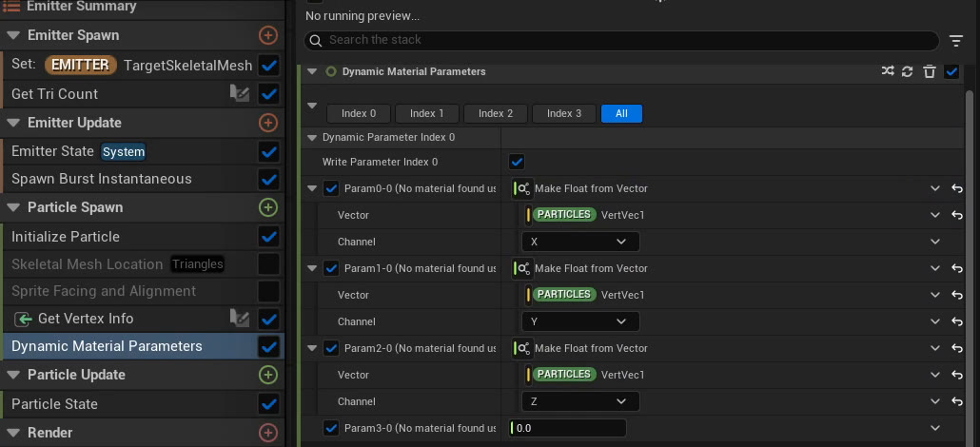Show Index 2 parameters tab
980x447 pixels.
coord(496,114)
